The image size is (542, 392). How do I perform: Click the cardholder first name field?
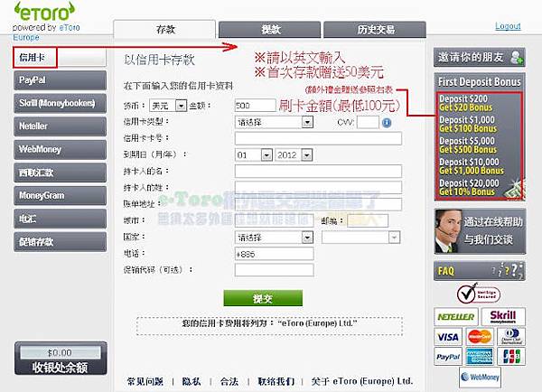pyautogui.click(x=318, y=172)
